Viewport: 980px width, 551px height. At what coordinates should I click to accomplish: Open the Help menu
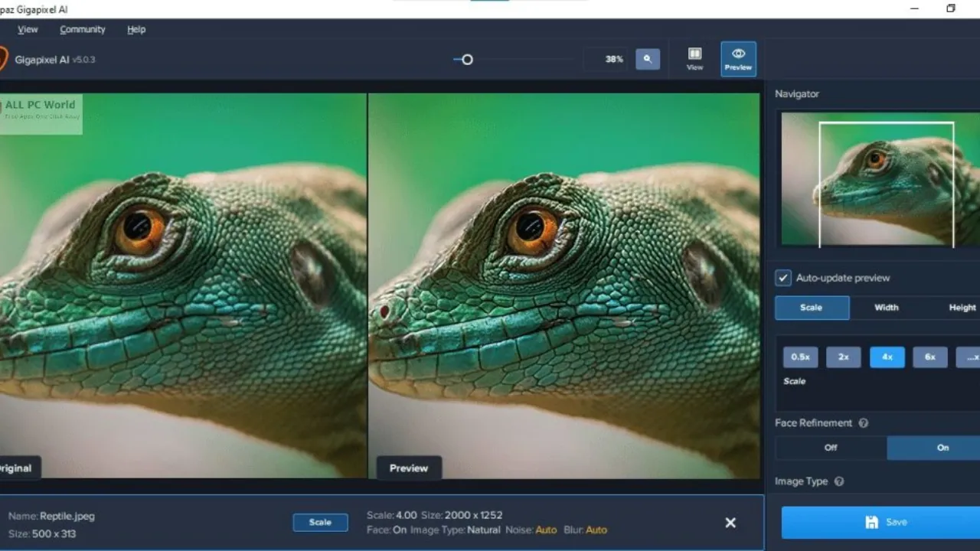click(136, 29)
